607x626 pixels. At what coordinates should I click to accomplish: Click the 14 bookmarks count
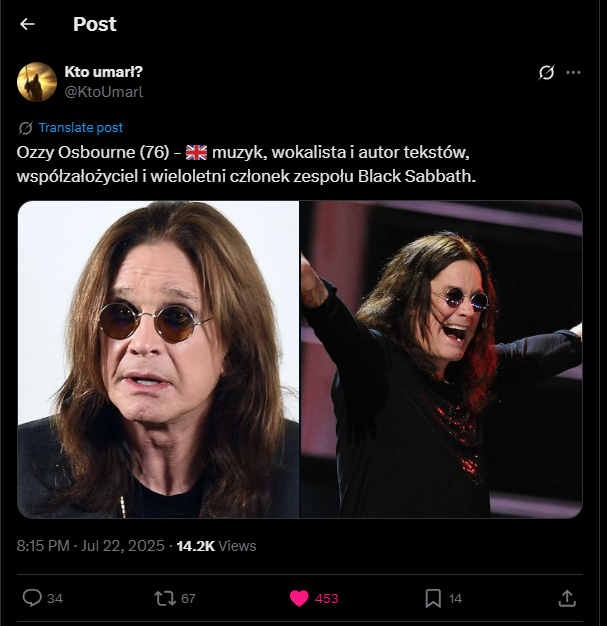pos(455,599)
